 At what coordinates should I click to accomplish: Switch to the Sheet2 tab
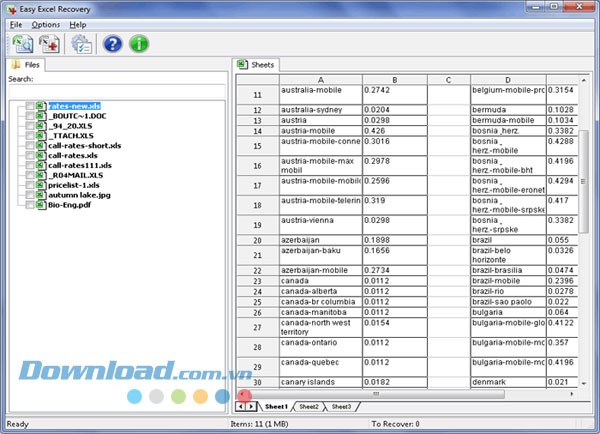pyautogui.click(x=310, y=407)
